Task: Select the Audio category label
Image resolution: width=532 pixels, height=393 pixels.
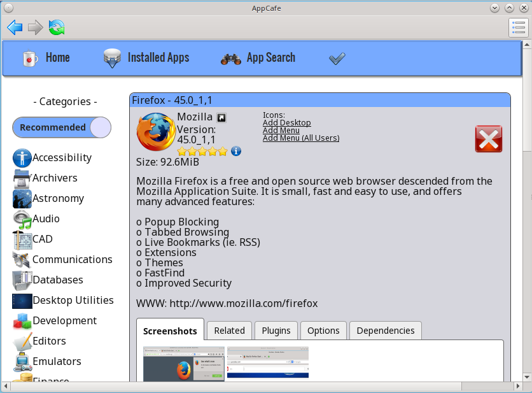Action: coord(46,218)
